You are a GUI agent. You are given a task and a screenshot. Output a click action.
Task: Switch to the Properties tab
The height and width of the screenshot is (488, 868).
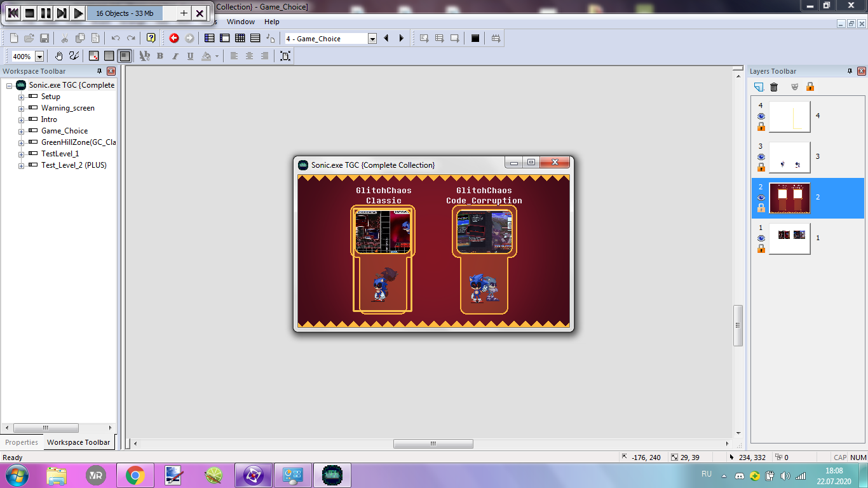pyautogui.click(x=22, y=442)
